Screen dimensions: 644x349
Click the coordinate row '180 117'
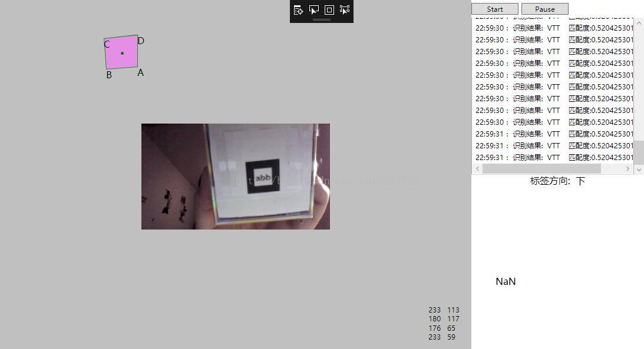tap(444, 318)
